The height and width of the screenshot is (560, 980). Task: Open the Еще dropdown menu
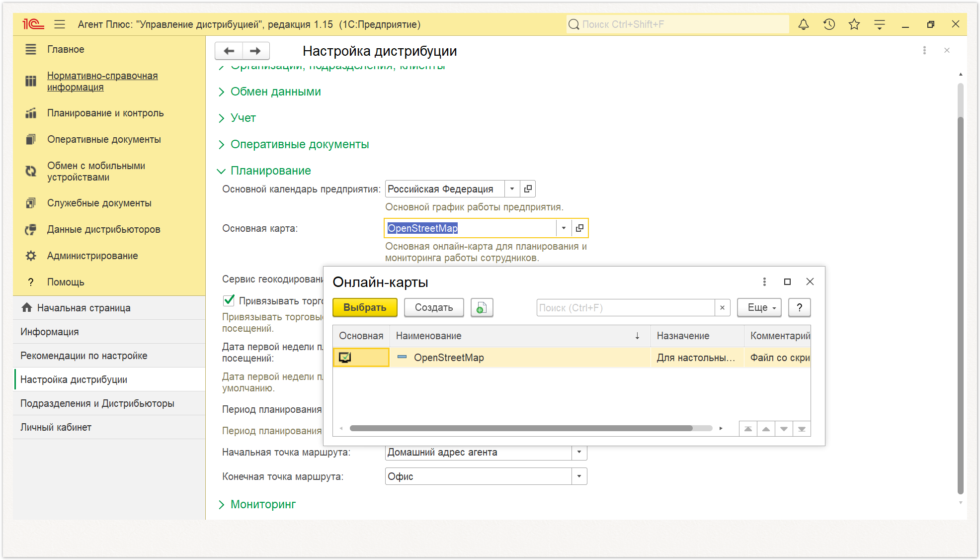[759, 308]
